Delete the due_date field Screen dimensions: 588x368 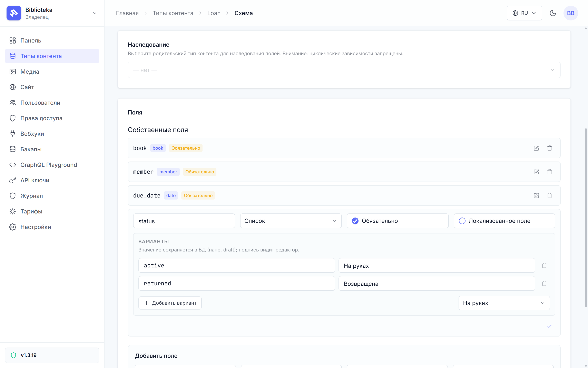[550, 195]
